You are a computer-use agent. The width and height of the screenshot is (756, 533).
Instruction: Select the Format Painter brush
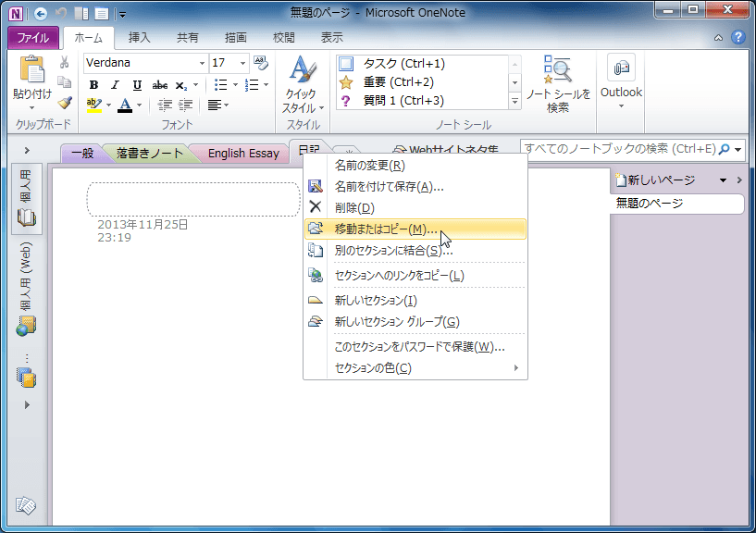(x=64, y=103)
